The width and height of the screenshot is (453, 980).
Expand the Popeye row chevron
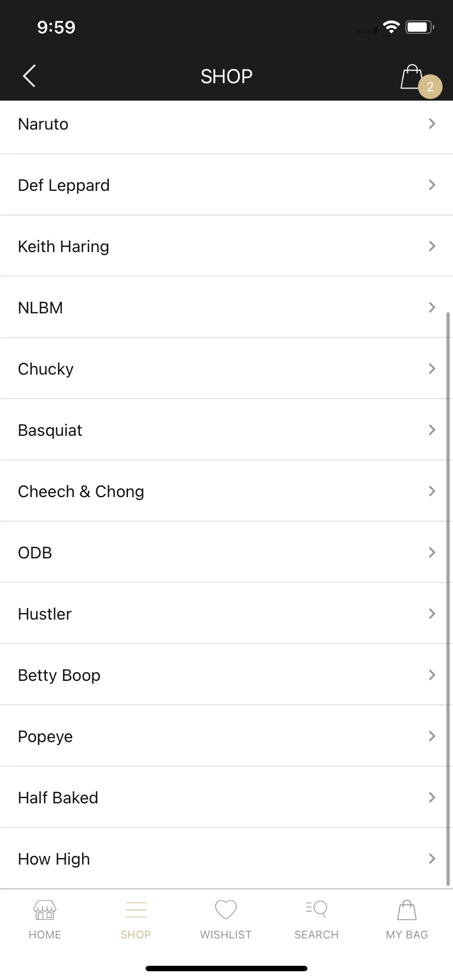click(x=432, y=736)
